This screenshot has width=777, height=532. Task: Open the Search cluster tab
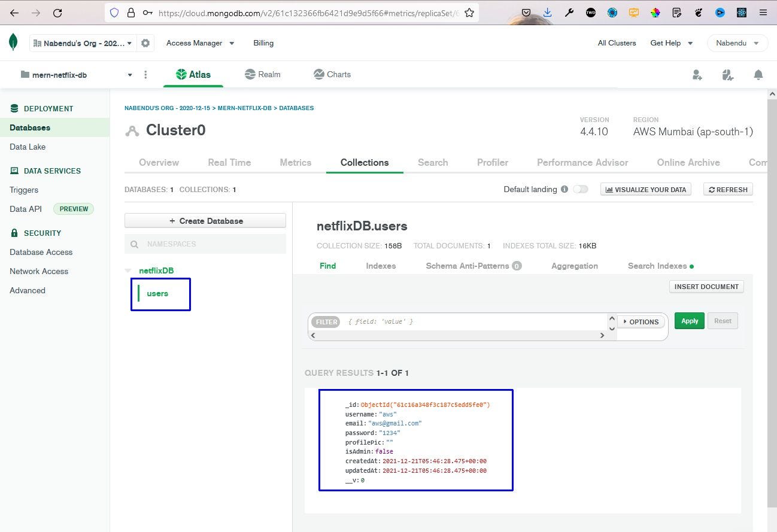(433, 162)
